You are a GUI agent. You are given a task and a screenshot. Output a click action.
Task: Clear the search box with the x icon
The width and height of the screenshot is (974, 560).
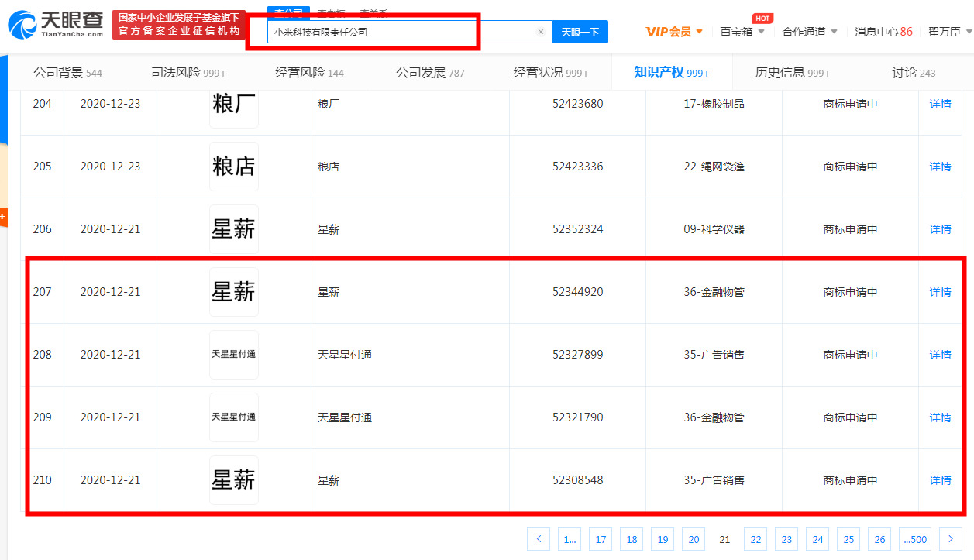pos(540,33)
